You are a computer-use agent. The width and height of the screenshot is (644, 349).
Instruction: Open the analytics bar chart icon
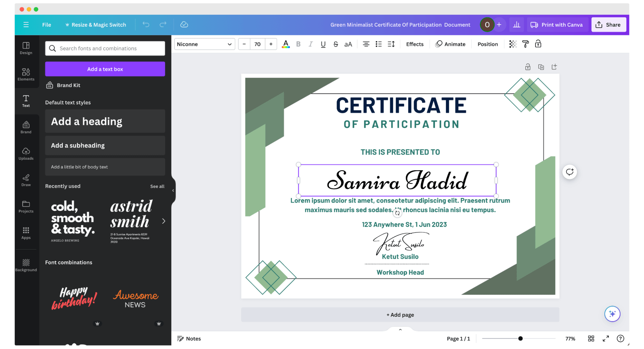516,25
